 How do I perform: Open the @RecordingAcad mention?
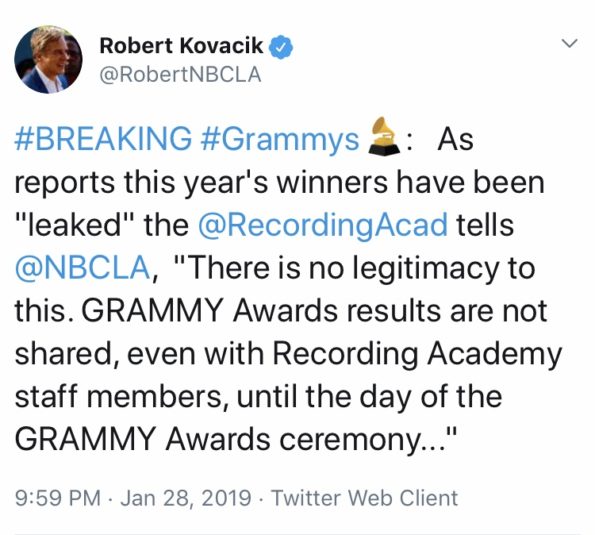323,225
